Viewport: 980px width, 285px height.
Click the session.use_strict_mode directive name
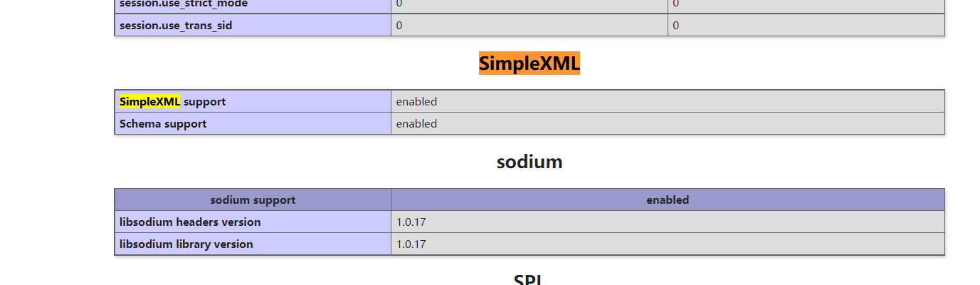[183, 4]
